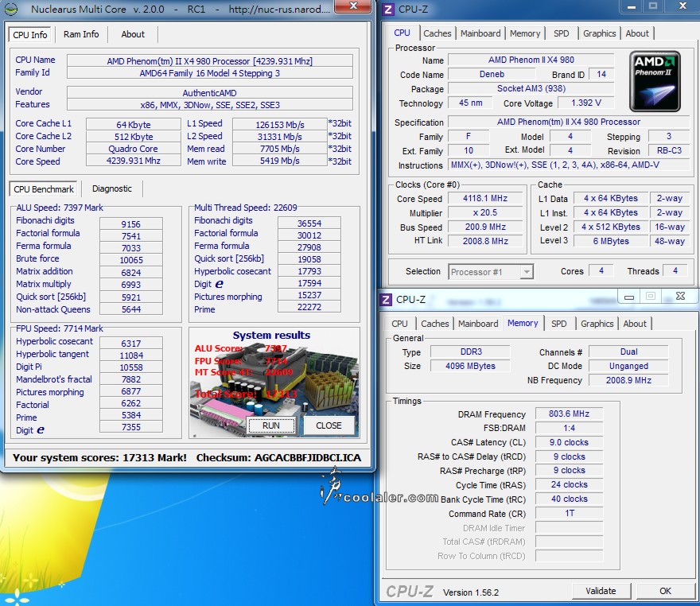
Task: Click the Nuclearus title bar app icon
Action: [10, 9]
